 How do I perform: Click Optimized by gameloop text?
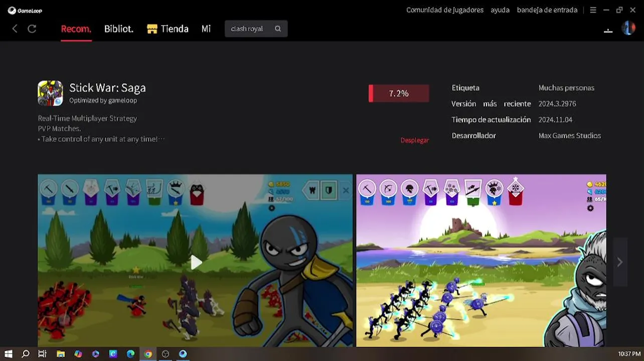click(103, 100)
